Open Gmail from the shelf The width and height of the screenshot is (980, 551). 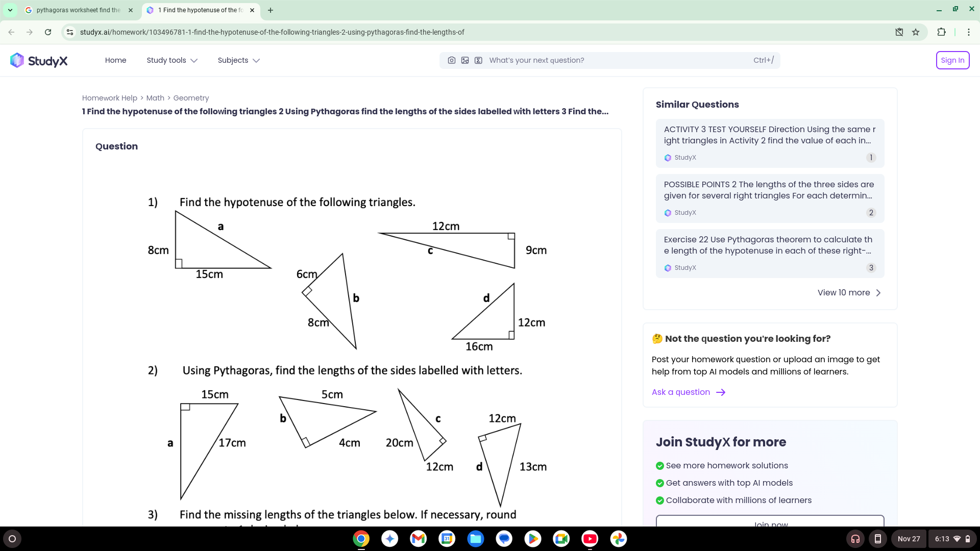click(418, 539)
